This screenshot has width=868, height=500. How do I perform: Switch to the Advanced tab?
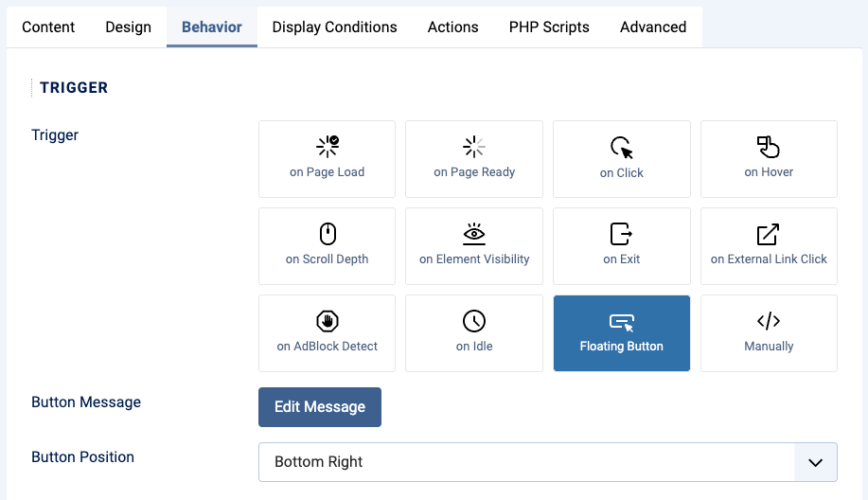point(653,27)
